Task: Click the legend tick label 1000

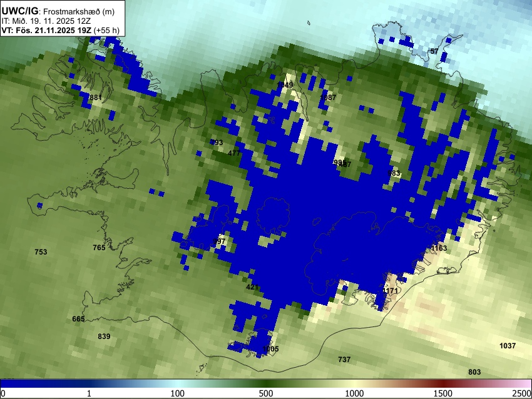Action: coord(354,393)
